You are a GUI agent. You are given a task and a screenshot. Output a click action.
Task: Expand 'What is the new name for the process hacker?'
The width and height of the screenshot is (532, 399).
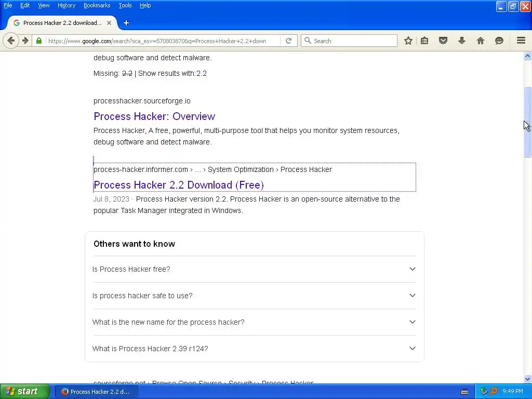254,322
